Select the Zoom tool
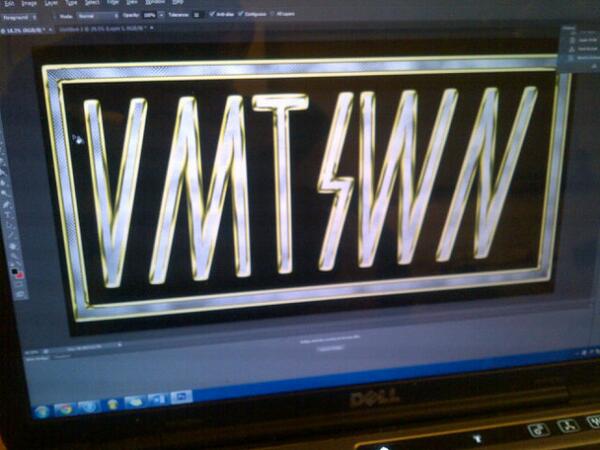This screenshot has height=450, width=600. coord(14,256)
